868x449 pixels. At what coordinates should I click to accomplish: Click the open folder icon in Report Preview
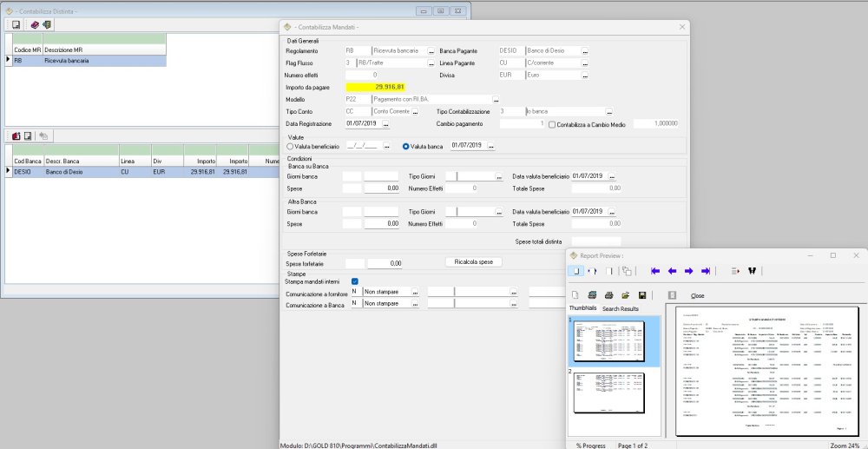click(625, 295)
